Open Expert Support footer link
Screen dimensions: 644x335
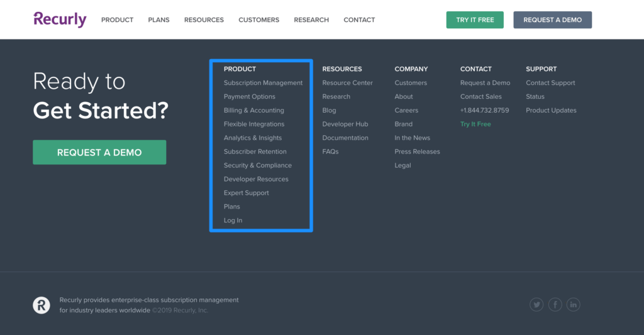pos(247,193)
